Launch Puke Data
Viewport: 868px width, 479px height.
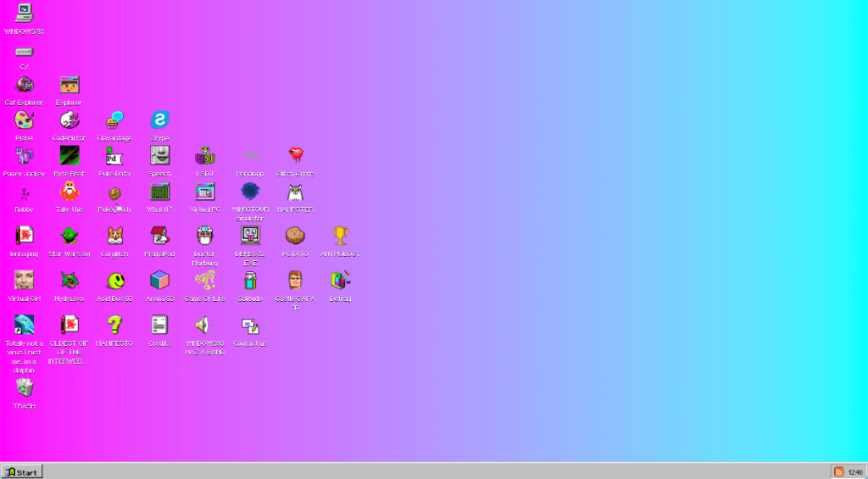click(114, 156)
